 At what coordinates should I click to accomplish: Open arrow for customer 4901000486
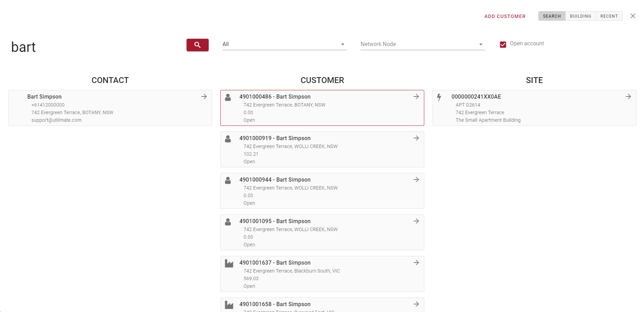tap(416, 97)
